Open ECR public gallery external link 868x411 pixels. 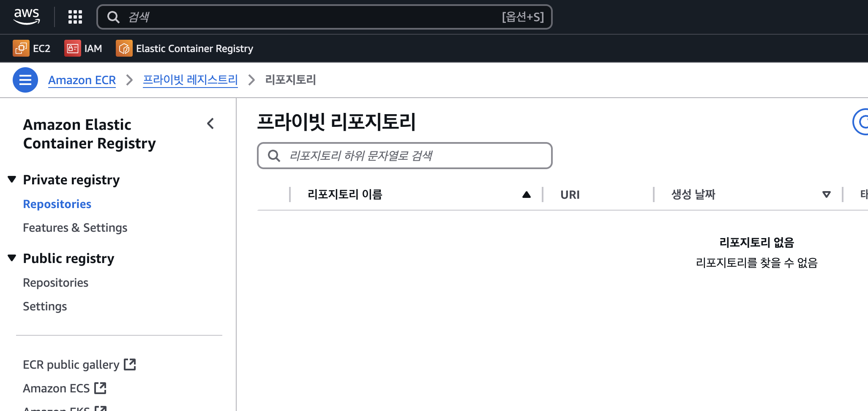tap(79, 364)
